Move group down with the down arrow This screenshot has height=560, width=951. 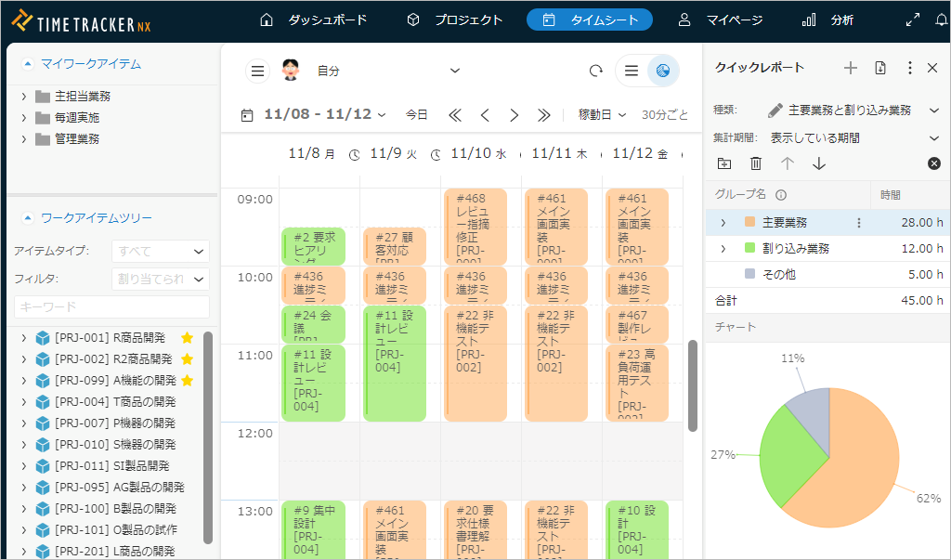(818, 163)
